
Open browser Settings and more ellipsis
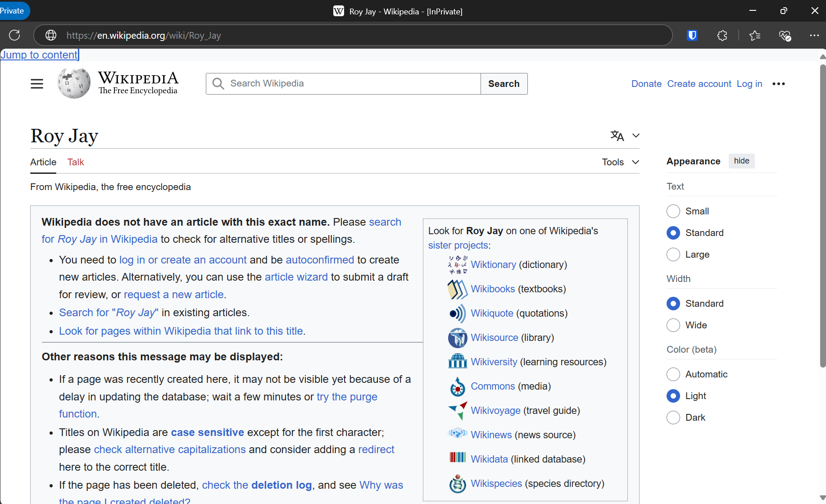click(814, 35)
